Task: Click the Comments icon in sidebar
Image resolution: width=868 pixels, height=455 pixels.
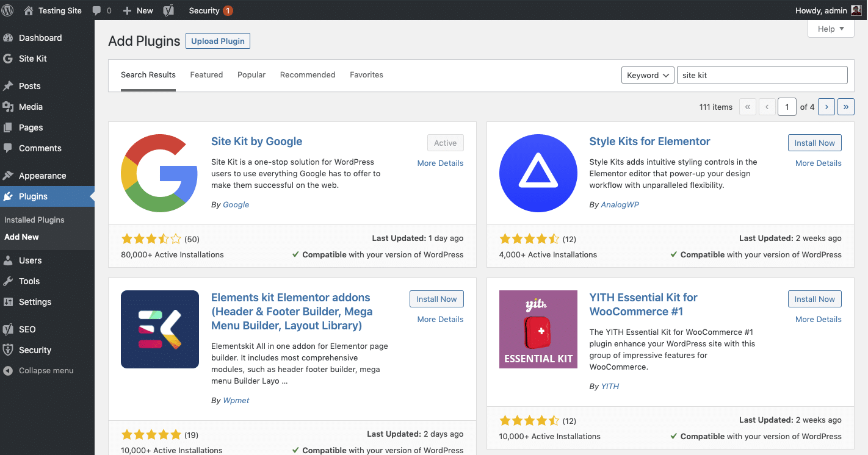Action: coord(8,148)
